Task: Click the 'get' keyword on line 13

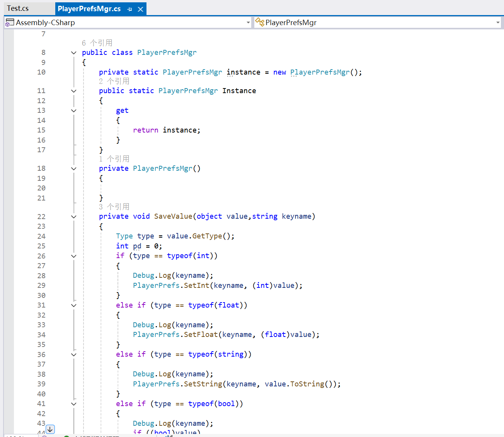Action: point(122,111)
